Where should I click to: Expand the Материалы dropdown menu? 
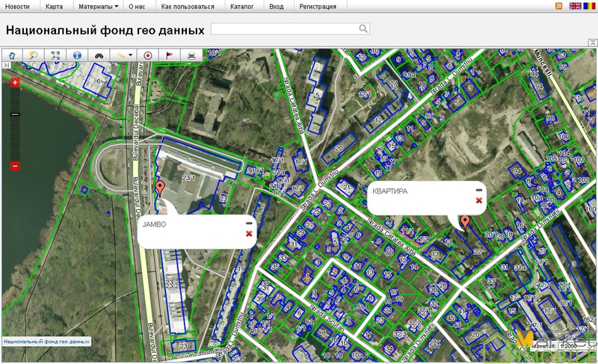[x=98, y=6]
